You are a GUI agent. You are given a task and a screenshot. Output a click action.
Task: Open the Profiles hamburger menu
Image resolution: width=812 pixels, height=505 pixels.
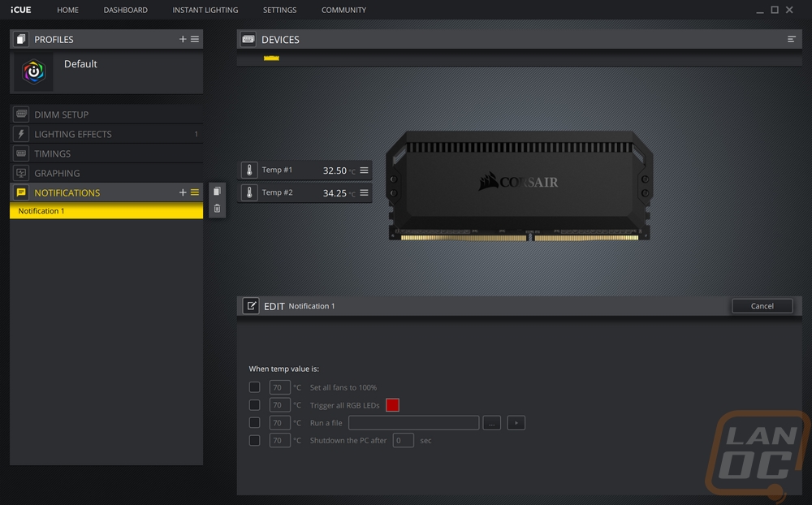point(195,39)
